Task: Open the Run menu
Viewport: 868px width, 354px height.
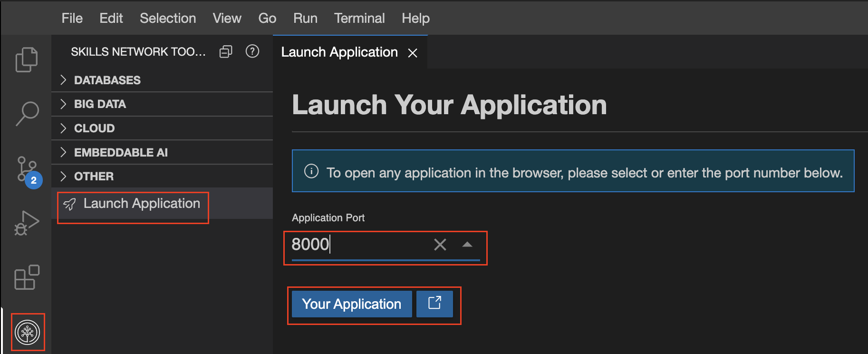Action: pyautogui.click(x=305, y=18)
